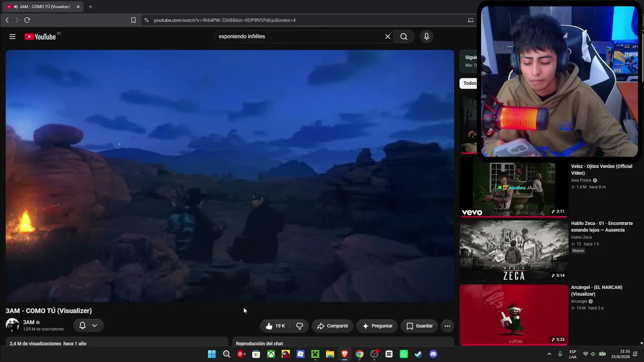Image resolution: width=644 pixels, height=362 pixels.
Task: Open CapCut from the taskbar
Action: [389, 354]
